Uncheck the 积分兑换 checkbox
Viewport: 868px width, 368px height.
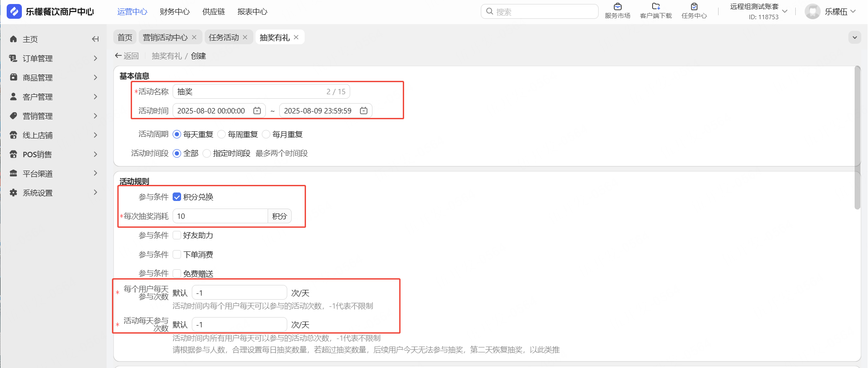pos(177,197)
